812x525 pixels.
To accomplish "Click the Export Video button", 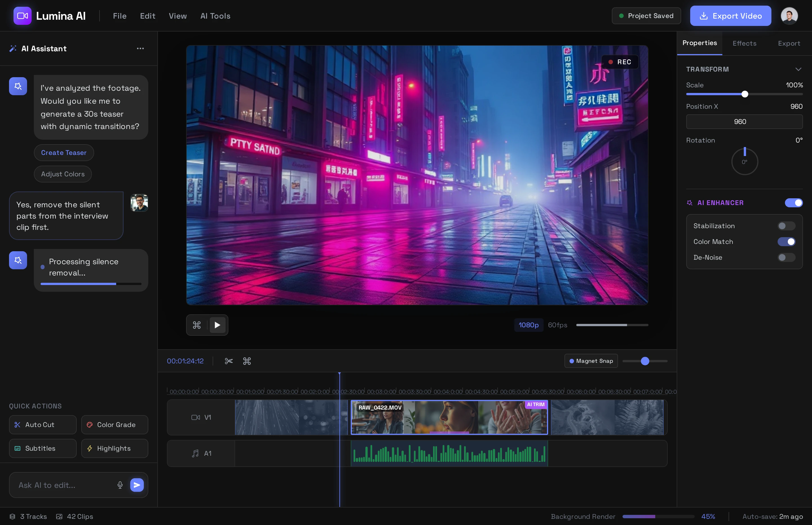I will (x=730, y=16).
